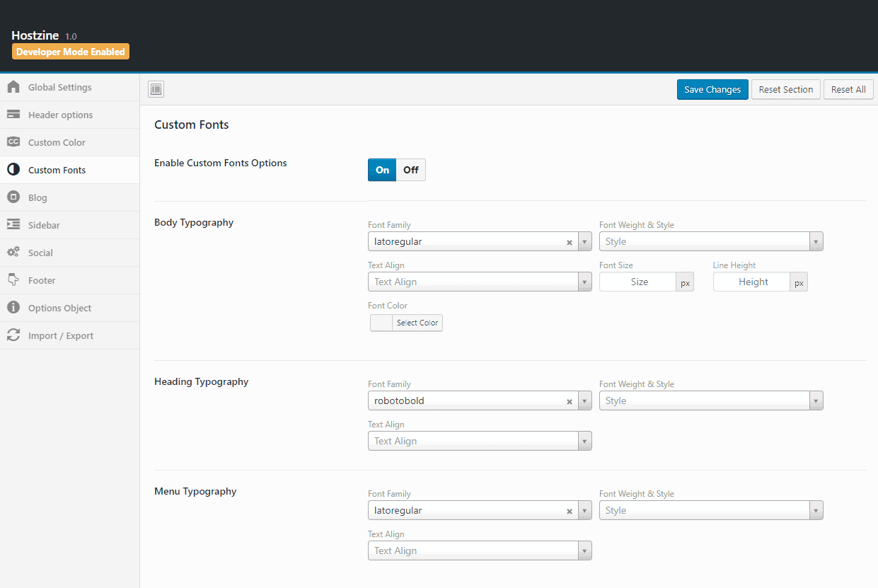878x588 pixels.
Task: Click the Options Object info icon
Action: 13,308
